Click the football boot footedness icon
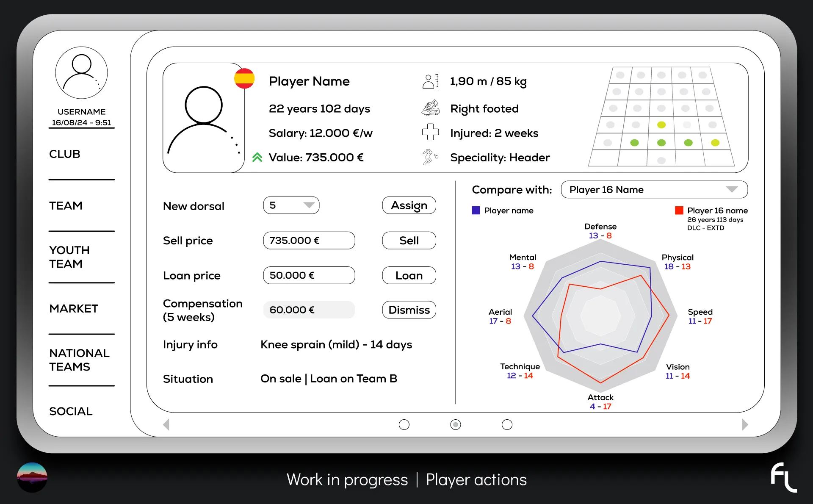The height and width of the screenshot is (504, 813). pos(431,108)
